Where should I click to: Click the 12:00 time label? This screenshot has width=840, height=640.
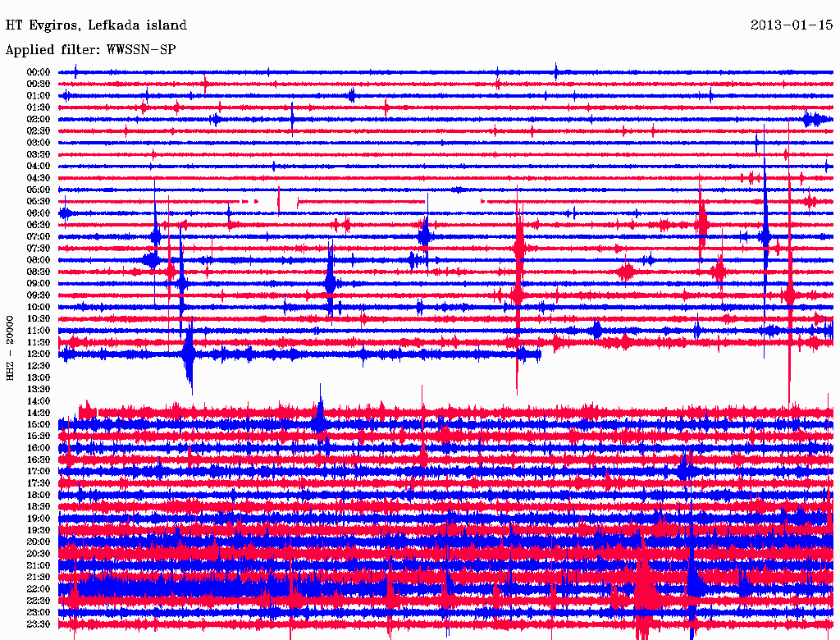[39, 354]
